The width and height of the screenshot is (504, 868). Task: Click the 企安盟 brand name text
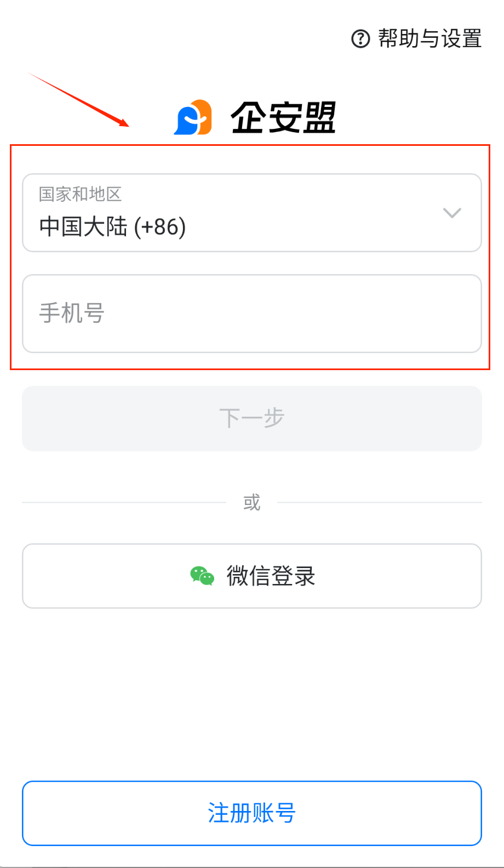pos(283,117)
